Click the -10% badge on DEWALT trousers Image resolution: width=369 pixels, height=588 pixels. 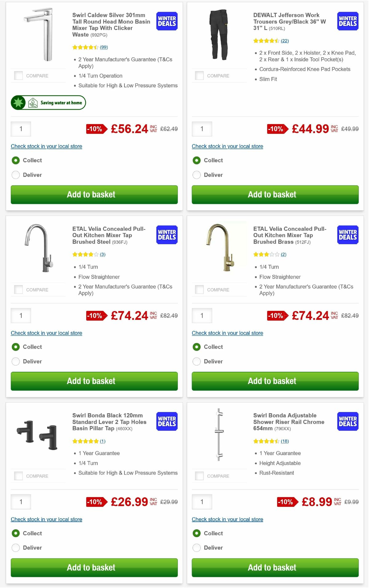(276, 129)
